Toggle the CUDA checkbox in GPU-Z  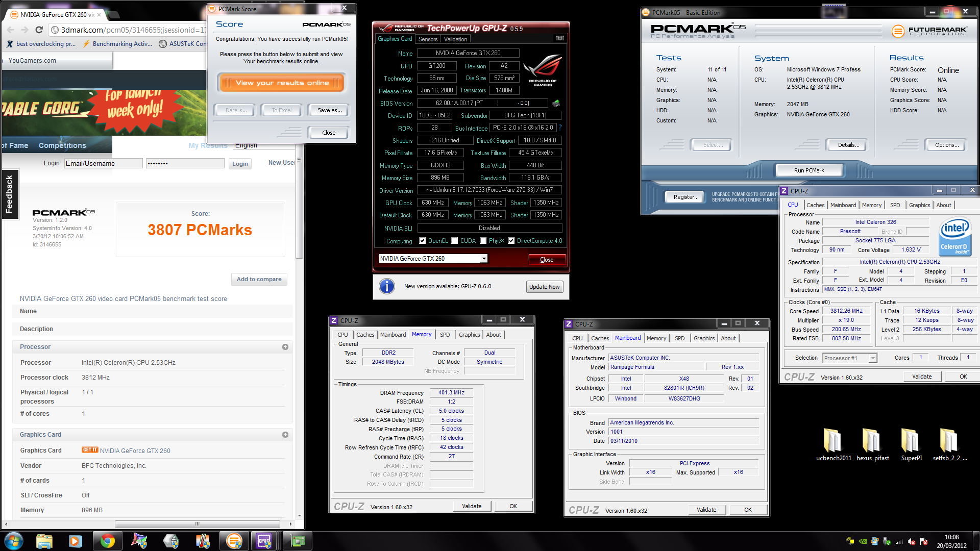(x=454, y=241)
